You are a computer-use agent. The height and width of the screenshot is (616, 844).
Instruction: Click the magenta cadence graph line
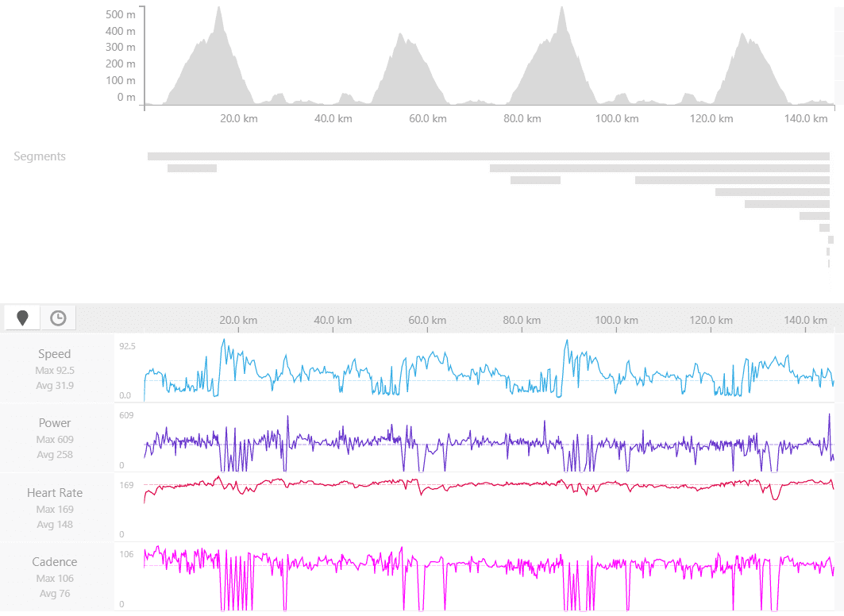tap(476, 564)
